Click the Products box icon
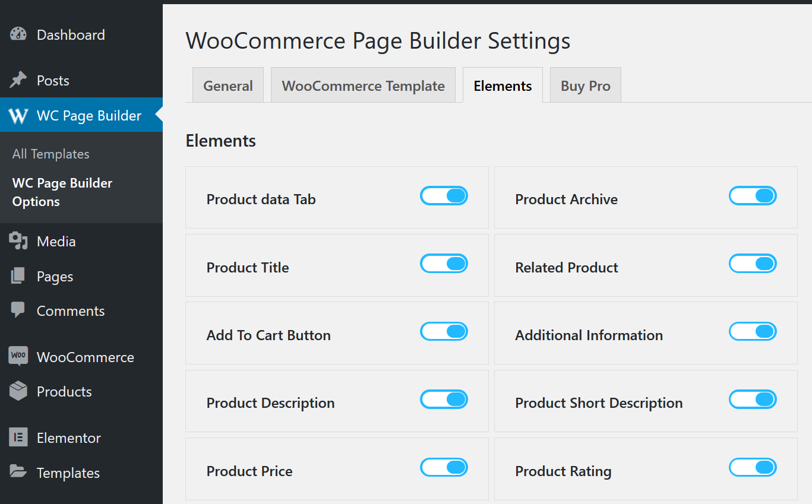 (18, 391)
